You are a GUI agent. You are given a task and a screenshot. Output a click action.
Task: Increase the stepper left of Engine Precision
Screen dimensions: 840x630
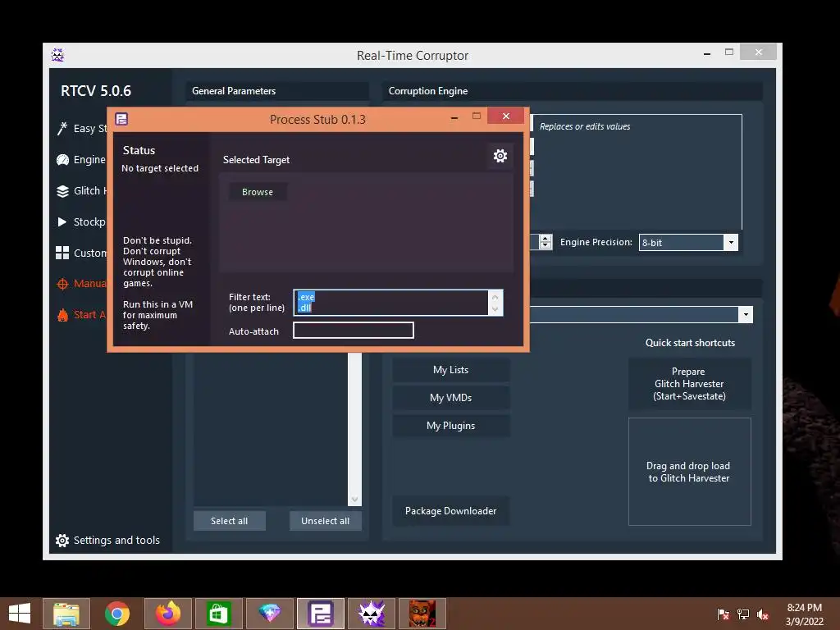[x=546, y=239]
